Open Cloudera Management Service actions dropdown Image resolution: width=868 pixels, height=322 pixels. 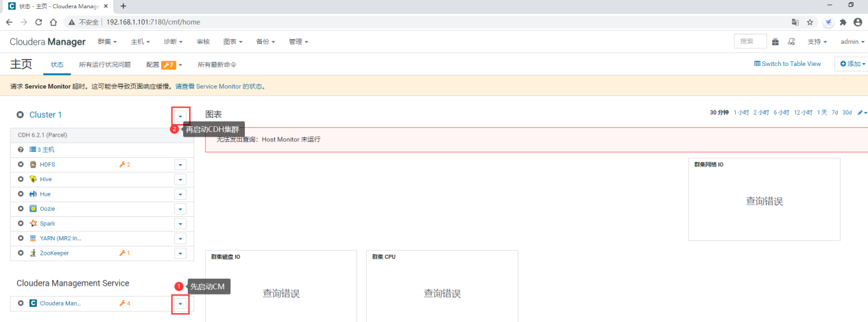[x=180, y=303]
